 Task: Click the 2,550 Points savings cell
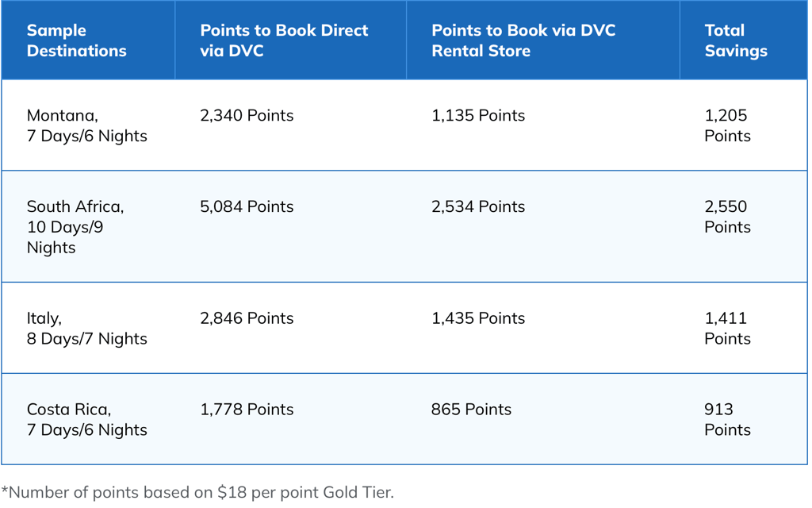[x=727, y=217]
